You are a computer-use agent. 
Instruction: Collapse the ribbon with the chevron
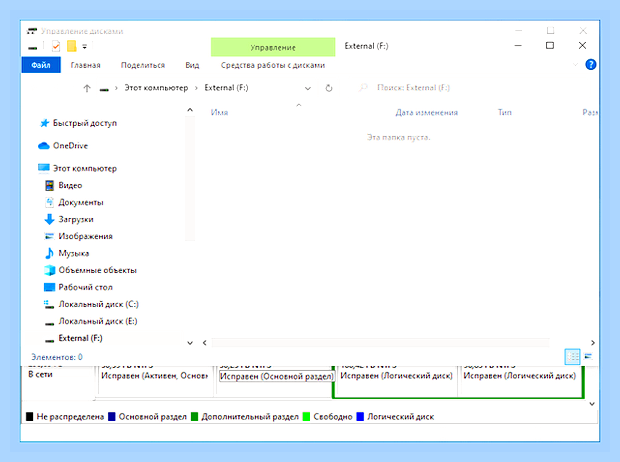[575, 64]
